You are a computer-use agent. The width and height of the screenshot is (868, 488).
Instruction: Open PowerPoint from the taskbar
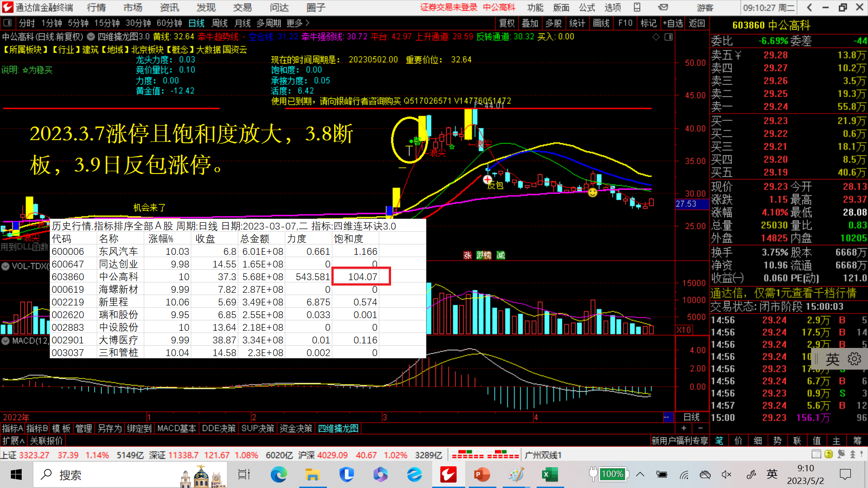[x=482, y=474]
